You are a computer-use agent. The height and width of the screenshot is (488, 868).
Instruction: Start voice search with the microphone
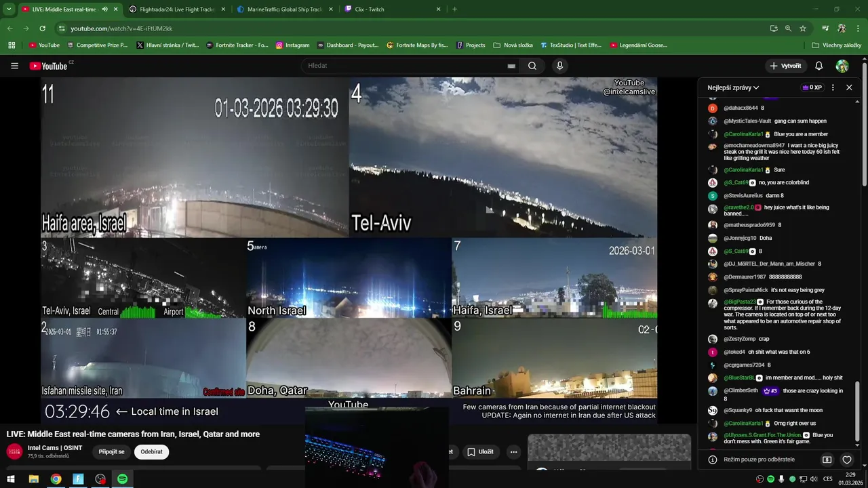pyautogui.click(x=559, y=66)
